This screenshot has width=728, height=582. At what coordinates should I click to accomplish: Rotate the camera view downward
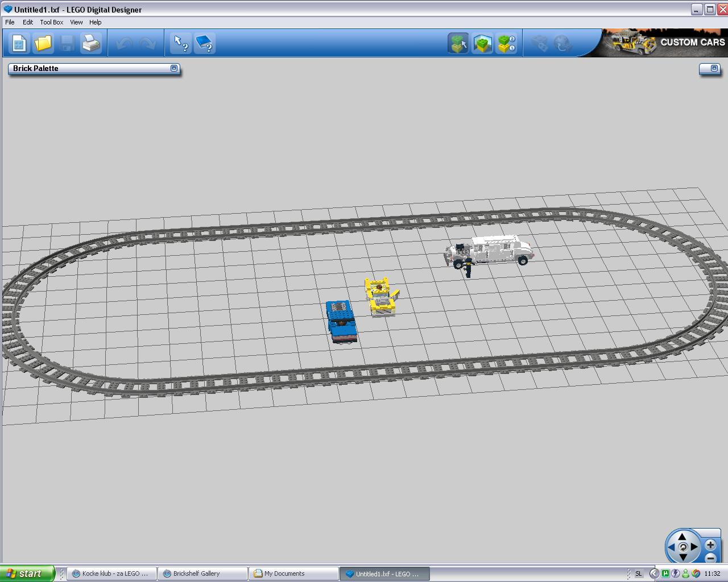coord(682,558)
